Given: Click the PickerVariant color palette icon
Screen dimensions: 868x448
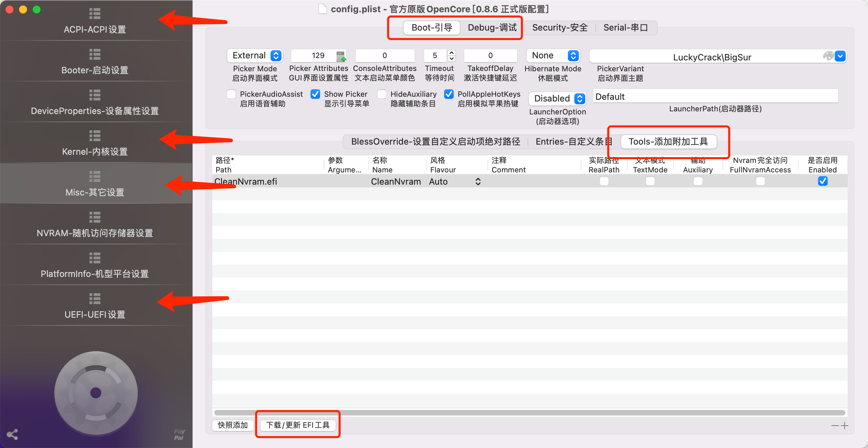Looking at the screenshot, I should click(828, 56).
